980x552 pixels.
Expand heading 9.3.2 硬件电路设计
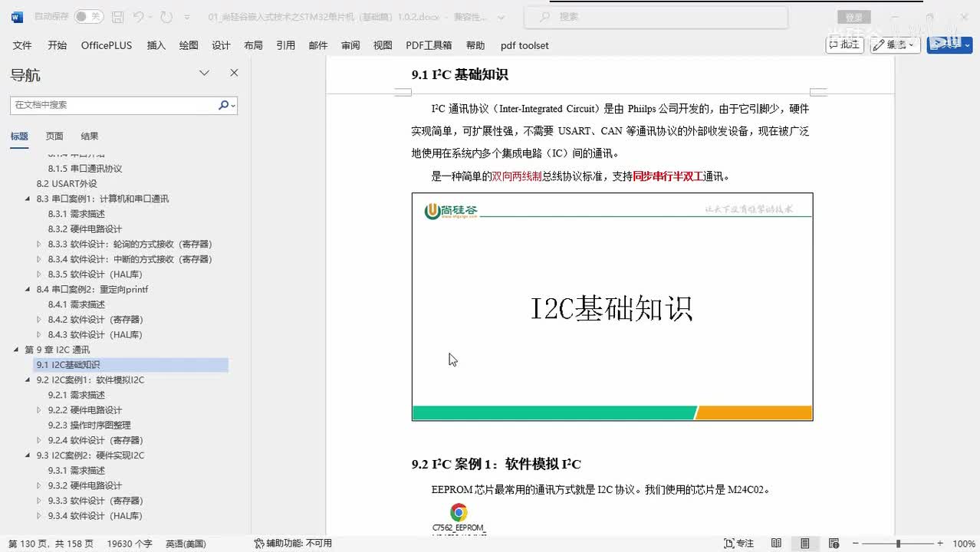39,485
